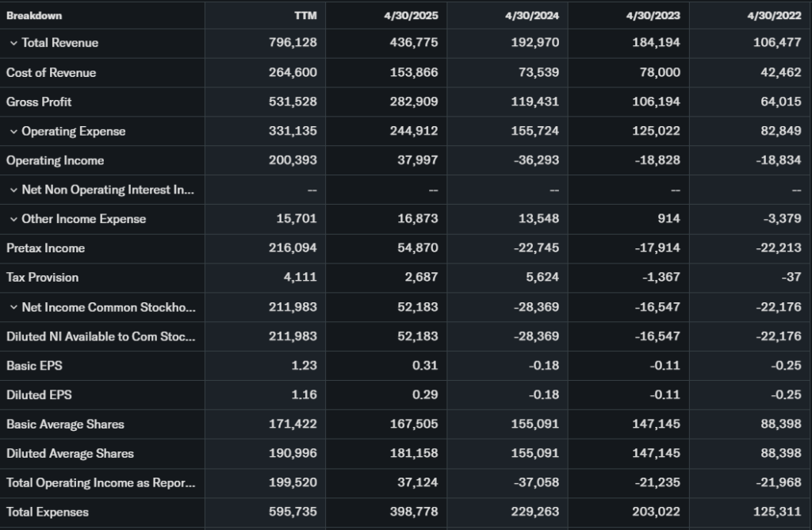Image resolution: width=812 pixels, height=530 pixels.
Task: Click the Diluted EPS row label
Action: (39, 394)
